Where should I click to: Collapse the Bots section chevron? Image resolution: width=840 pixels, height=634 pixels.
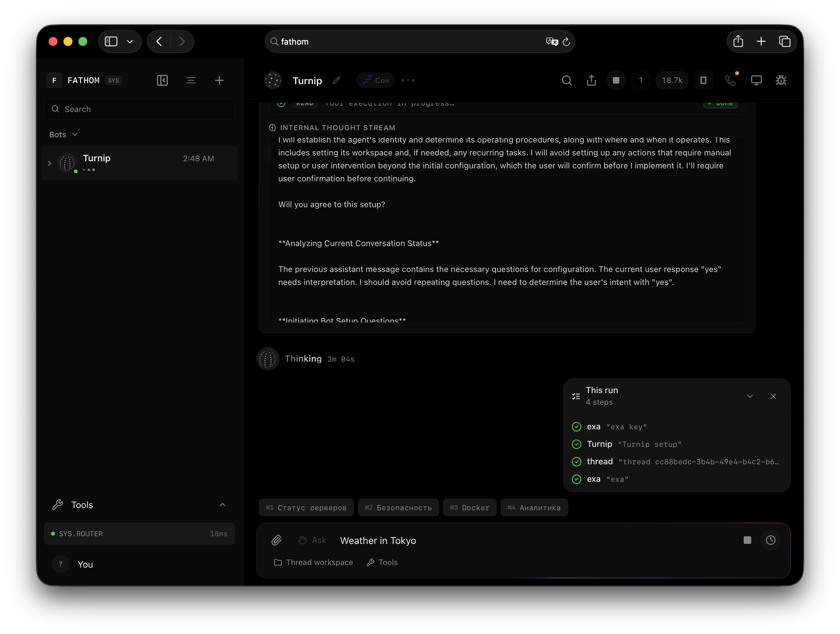(x=75, y=135)
